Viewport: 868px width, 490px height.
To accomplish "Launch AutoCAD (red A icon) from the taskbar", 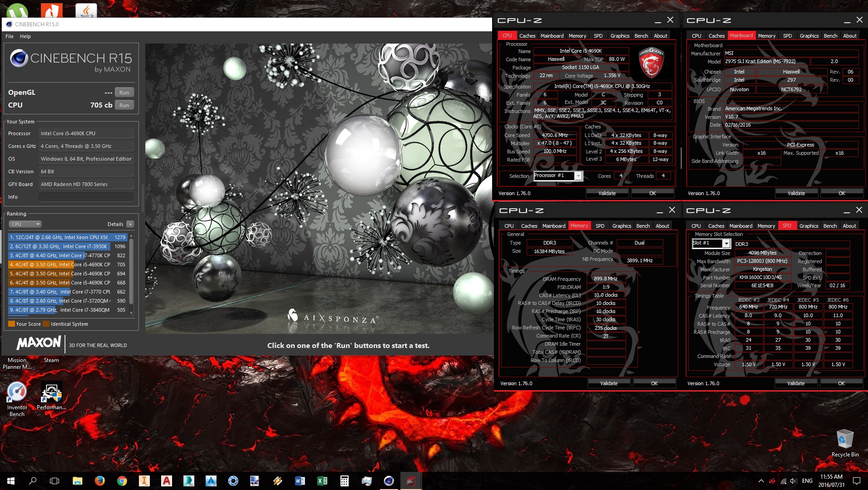I will (x=167, y=481).
